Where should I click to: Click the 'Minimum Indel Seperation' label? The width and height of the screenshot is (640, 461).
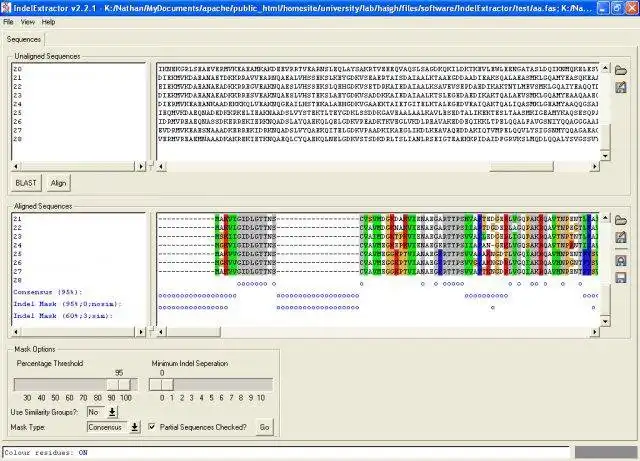click(190, 363)
